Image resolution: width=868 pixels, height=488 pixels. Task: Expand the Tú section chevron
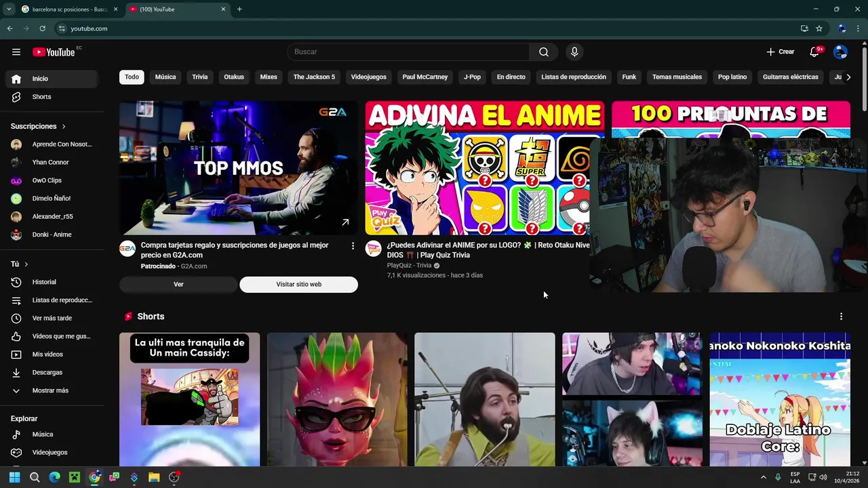coord(26,264)
